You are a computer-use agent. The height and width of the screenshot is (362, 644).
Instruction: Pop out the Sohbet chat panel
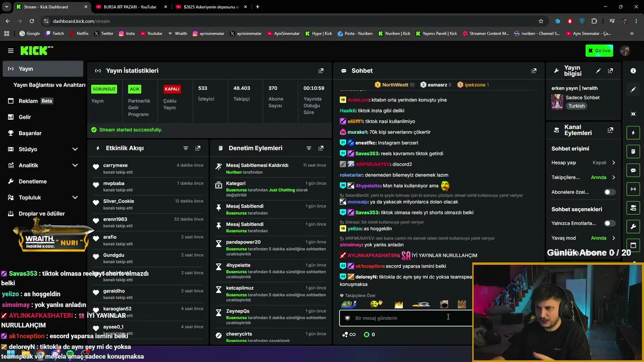pyautogui.click(x=534, y=71)
